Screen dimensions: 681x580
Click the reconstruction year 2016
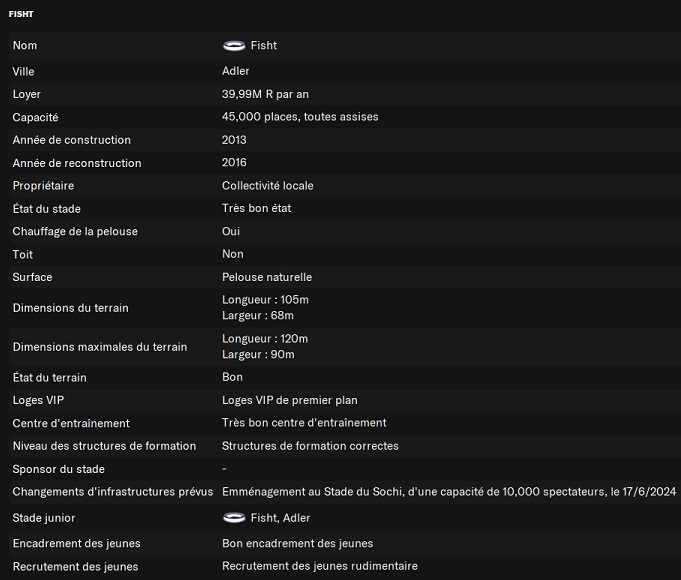[234, 163]
